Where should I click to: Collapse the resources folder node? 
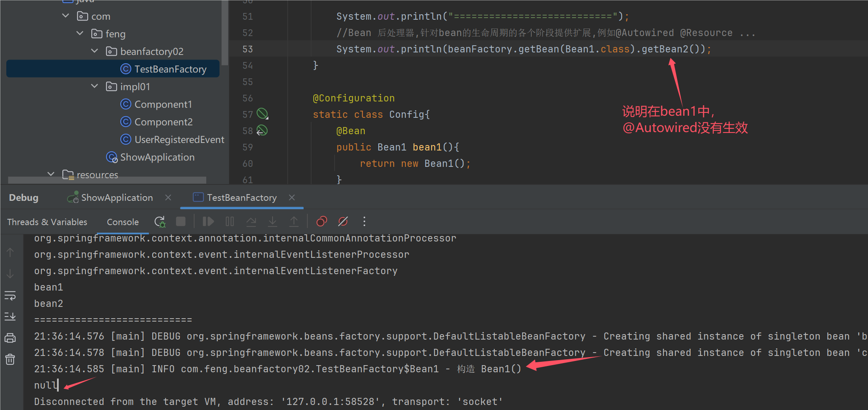pyautogui.click(x=51, y=174)
